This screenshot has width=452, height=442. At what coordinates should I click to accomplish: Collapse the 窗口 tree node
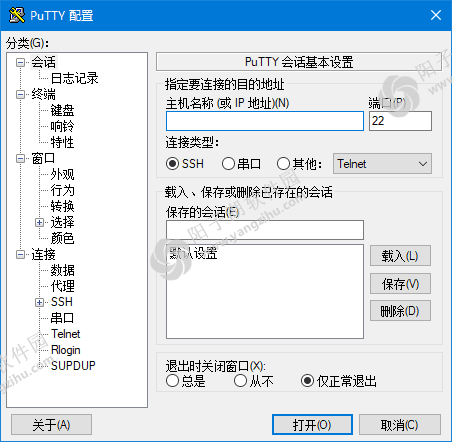point(21,158)
